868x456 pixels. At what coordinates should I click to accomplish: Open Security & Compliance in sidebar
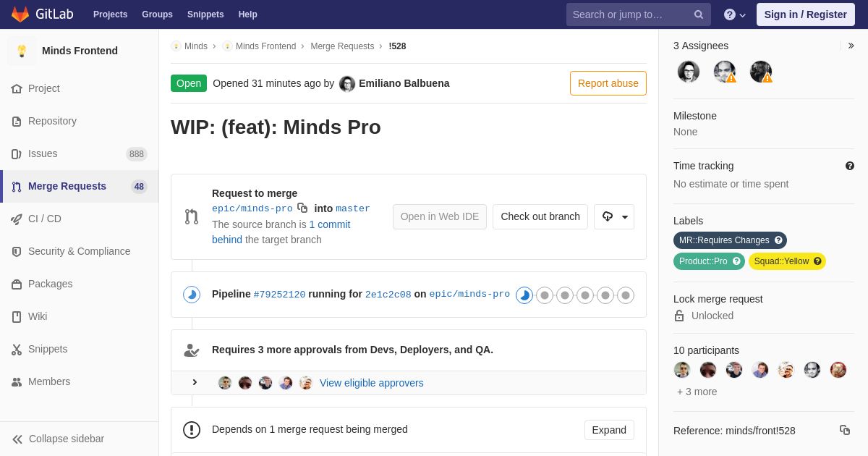pos(80,251)
